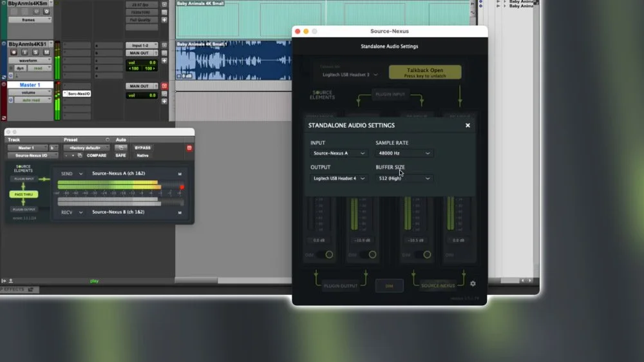The width and height of the screenshot is (644, 362).
Task: Expand the SEND chevron dropdown
Action: pyautogui.click(x=81, y=174)
